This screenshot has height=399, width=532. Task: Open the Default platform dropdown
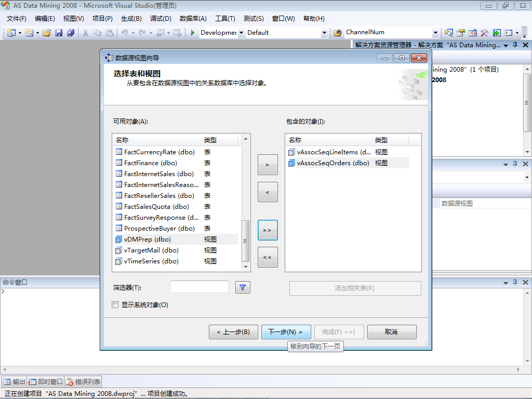(x=324, y=33)
